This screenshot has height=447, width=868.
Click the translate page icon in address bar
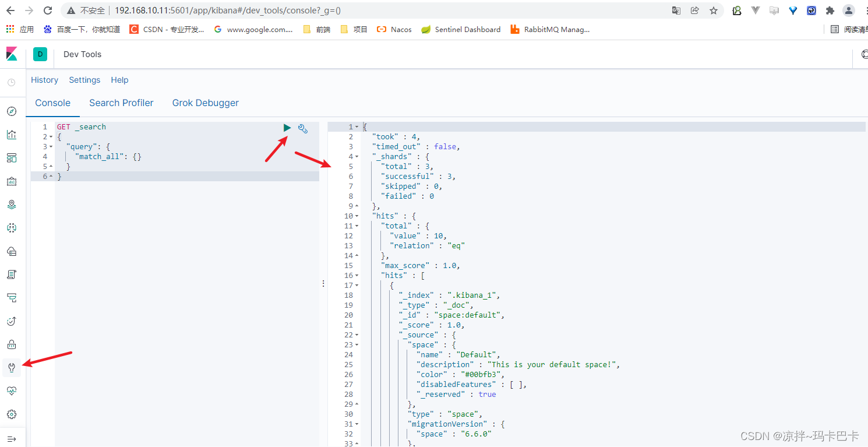click(676, 10)
